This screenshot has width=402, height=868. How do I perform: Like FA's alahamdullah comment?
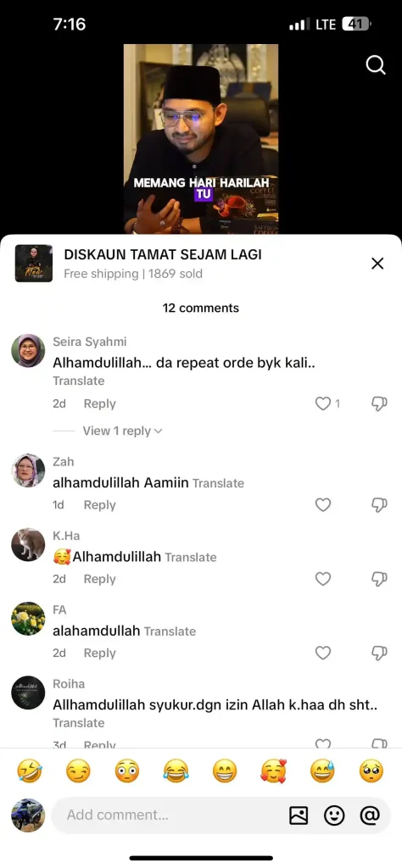click(323, 654)
